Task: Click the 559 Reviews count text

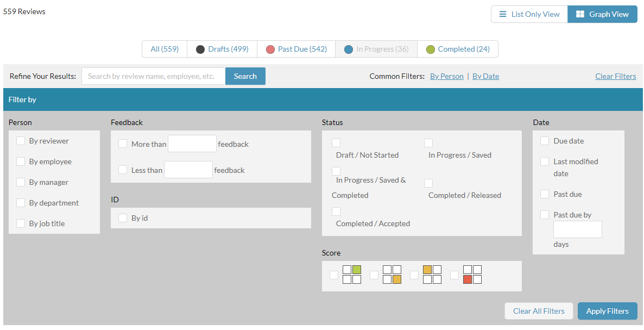Action: click(24, 11)
